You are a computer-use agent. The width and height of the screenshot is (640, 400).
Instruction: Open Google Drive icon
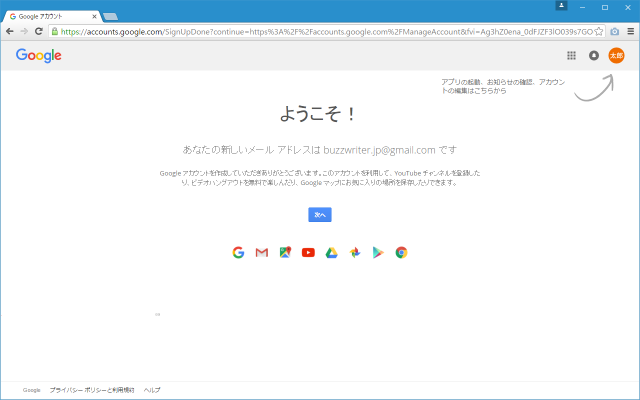tap(331, 252)
